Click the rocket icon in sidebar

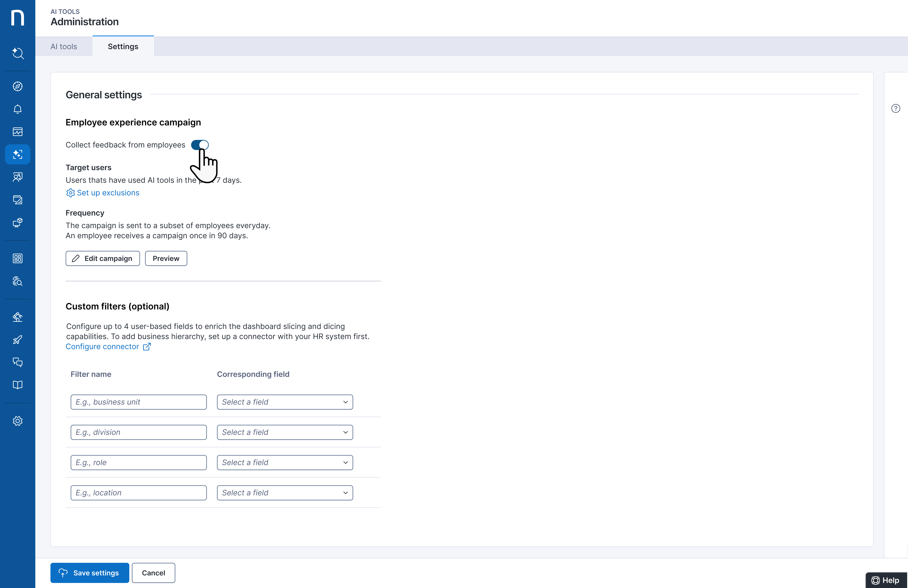[17, 340]
